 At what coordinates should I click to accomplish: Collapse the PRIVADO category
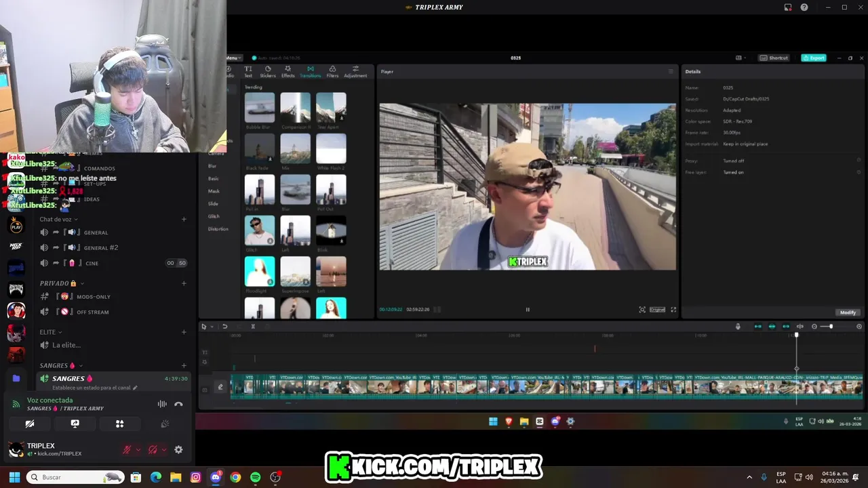point(61,283)
